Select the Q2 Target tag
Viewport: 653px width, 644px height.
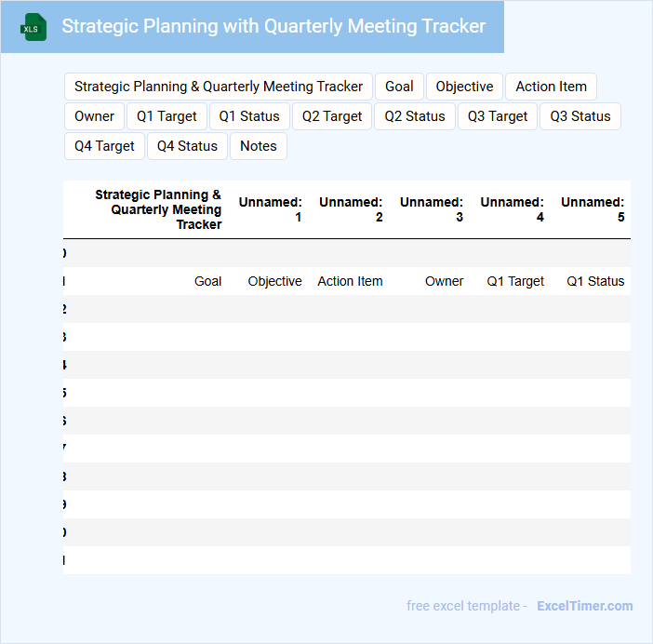pos(332,116)
